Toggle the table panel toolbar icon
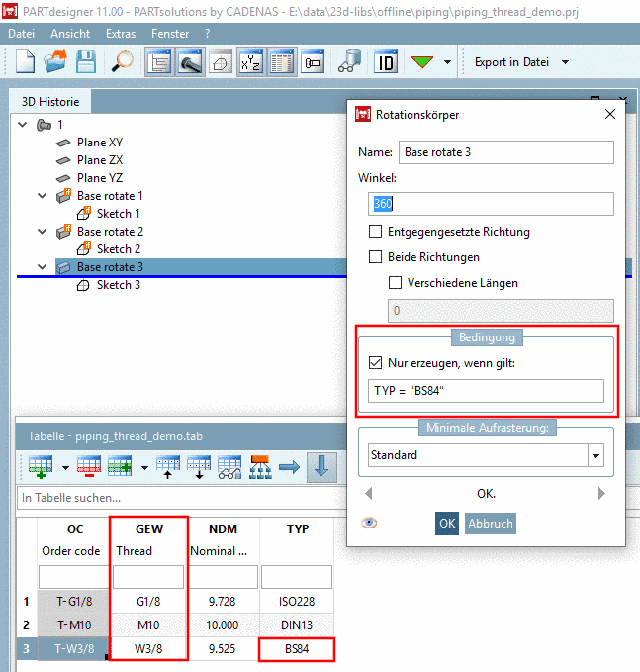This screenshot has height=672, width=640. (282, 62)
